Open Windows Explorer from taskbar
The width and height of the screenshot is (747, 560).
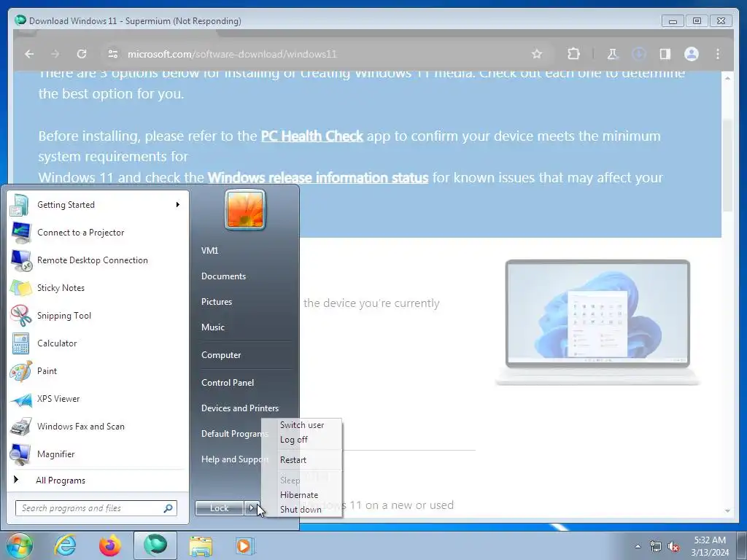tap(201, 545)
